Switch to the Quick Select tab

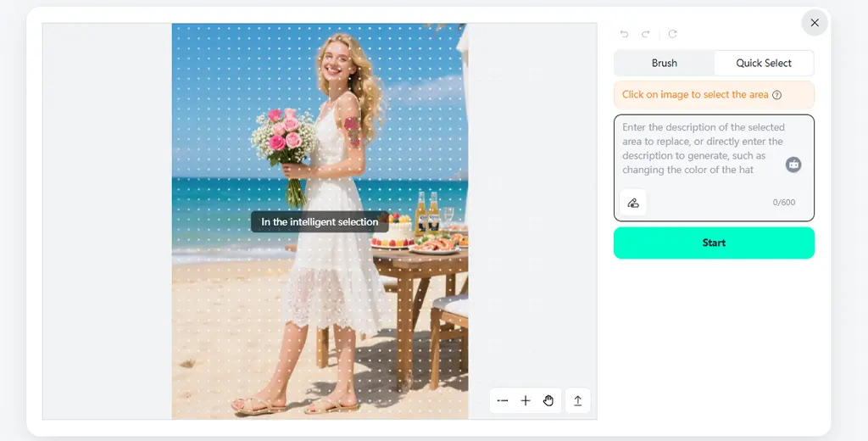(764, 63)
